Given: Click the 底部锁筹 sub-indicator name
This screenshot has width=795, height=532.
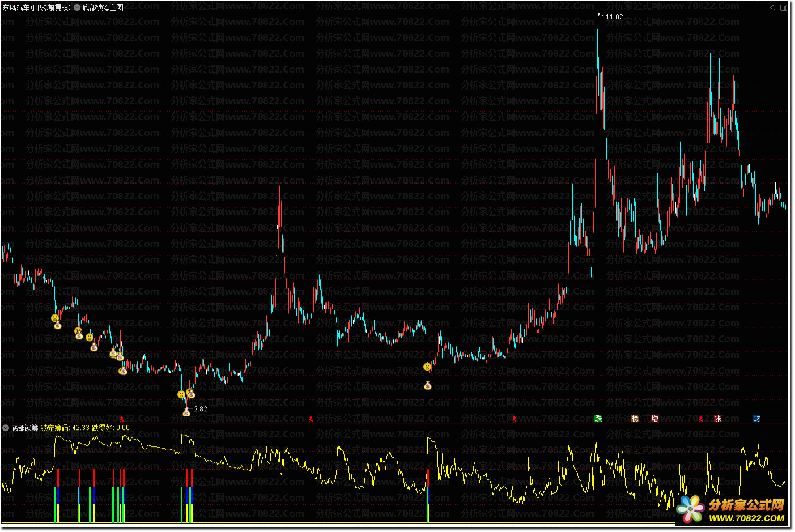Looking at the screenshot, I should click(x=24, y=428).
